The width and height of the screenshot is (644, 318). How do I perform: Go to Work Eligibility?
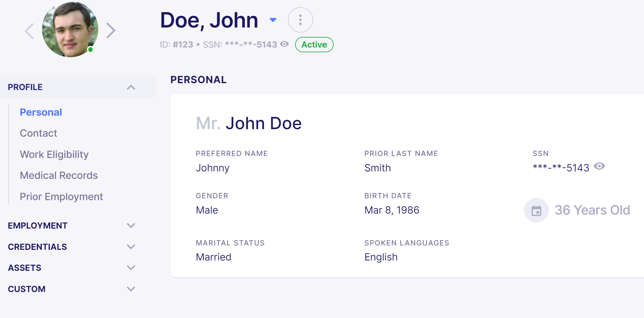click(54, 154)
